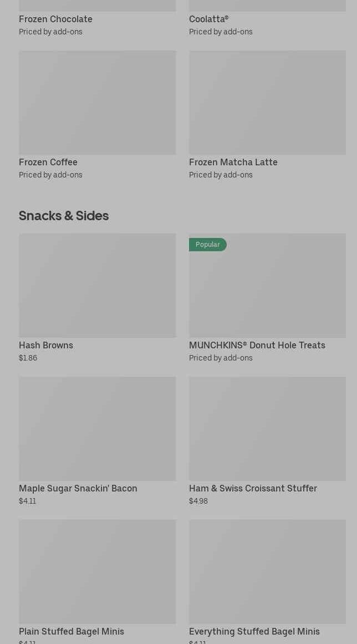
Task: Open the Plain Stuffed Bagel Minis title
Action: (x=72, y=632)
